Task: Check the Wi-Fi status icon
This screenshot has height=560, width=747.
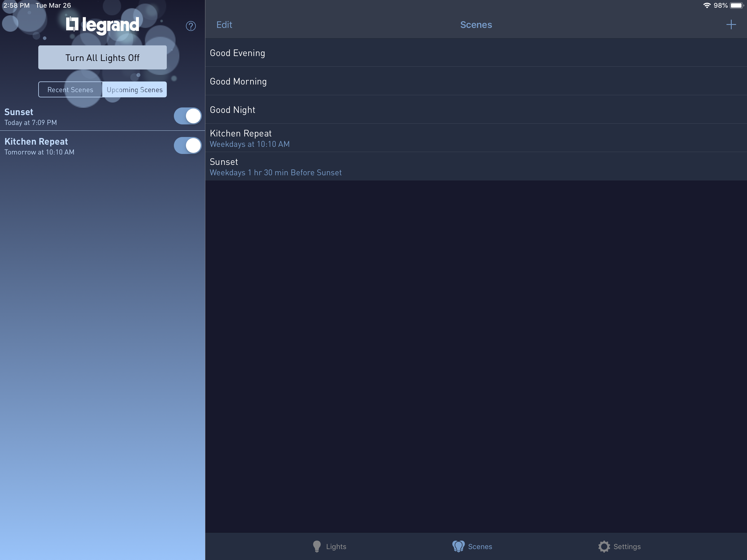Action: 707,5
